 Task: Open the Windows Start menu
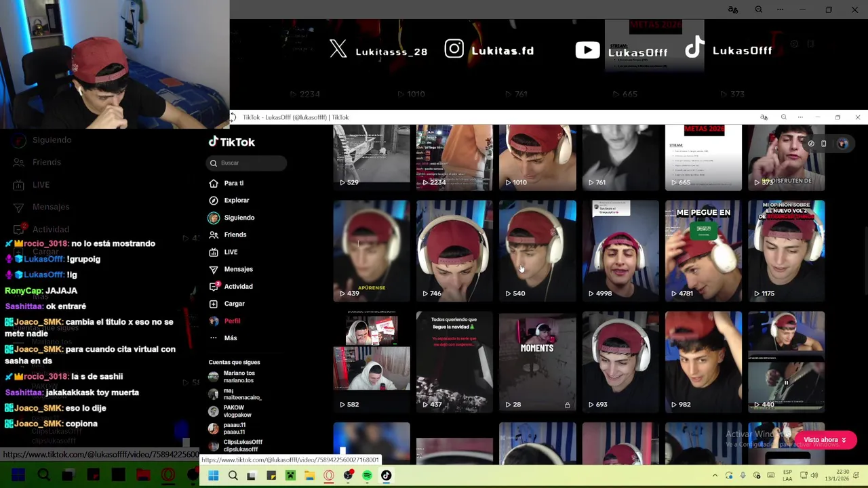pyautogui.click(x=214, y=476)
